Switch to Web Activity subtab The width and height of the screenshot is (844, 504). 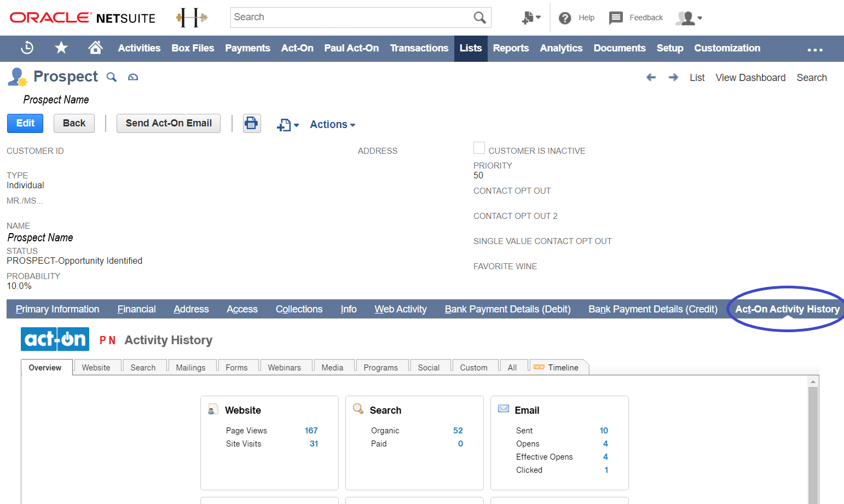click(401, 309)
